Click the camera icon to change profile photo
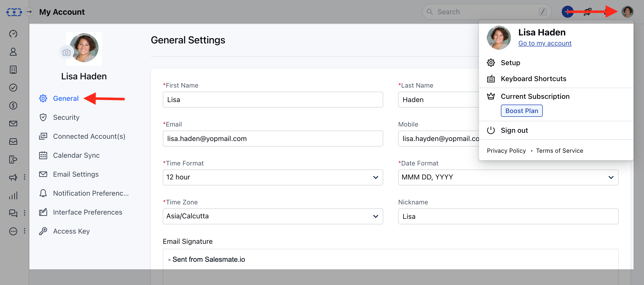 click(67, 52)
